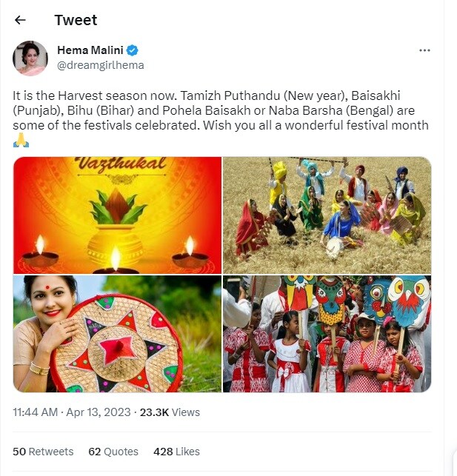Click the Harvest season tweet text
This screenshot has height=476, width=457.
(x=221, y=111)
